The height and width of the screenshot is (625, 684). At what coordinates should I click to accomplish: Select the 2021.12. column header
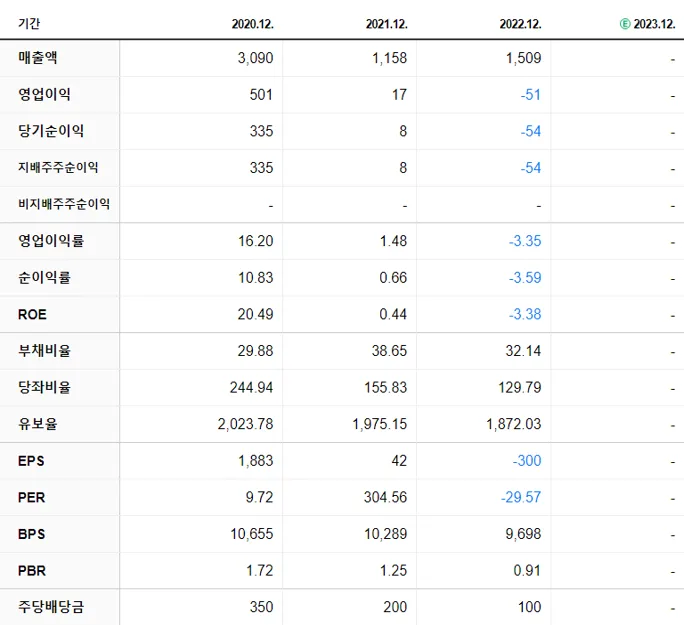[x=386, y=24]
